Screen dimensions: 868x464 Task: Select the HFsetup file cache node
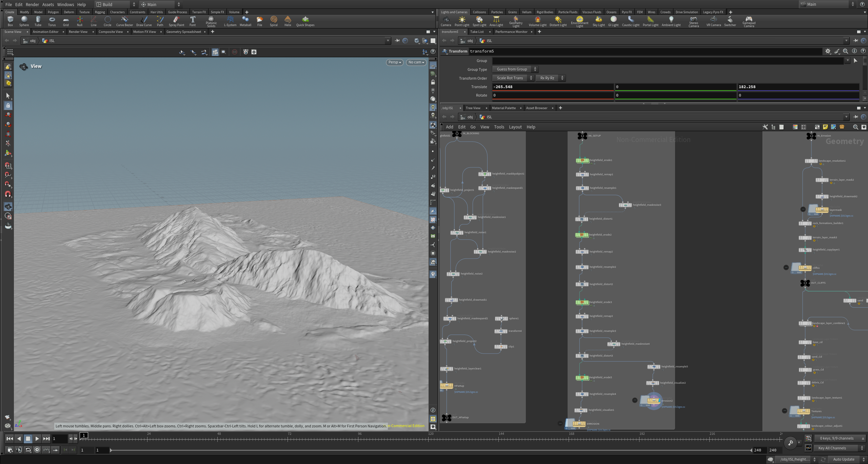point(447,385)
